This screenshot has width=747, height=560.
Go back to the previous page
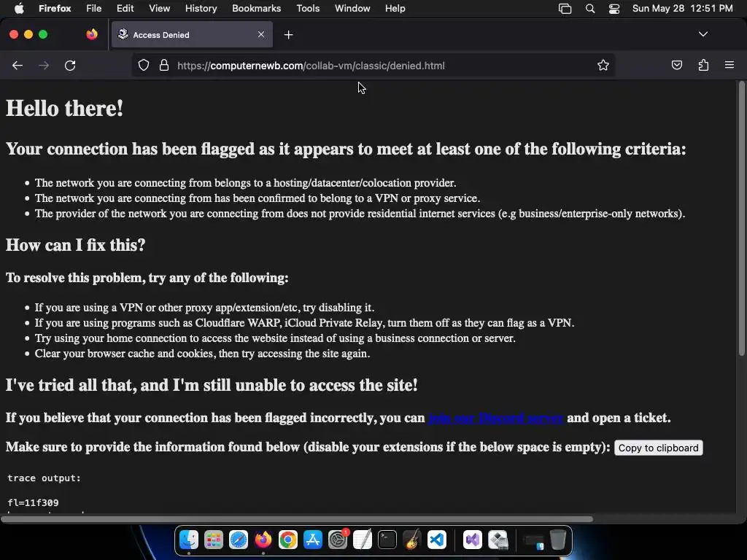point(18,65)
